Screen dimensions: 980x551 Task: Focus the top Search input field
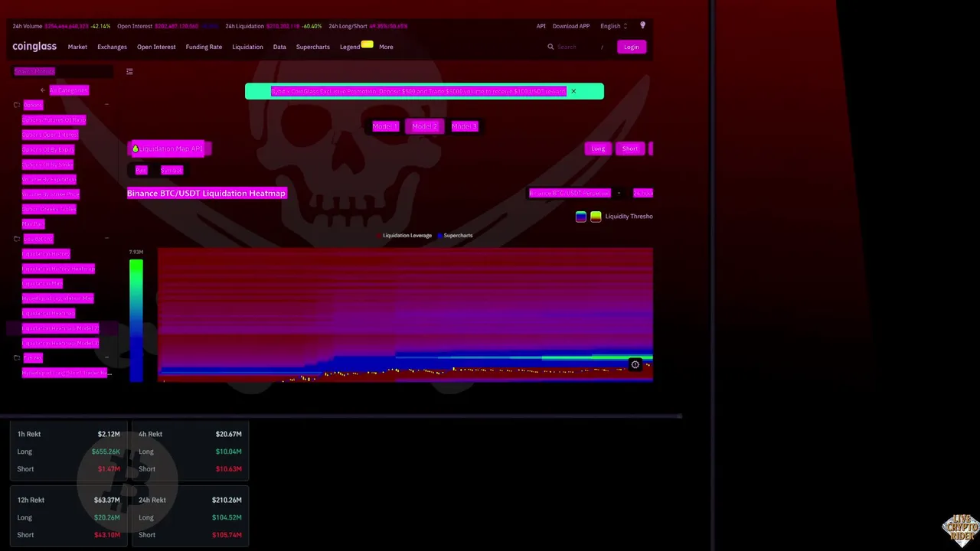point(576,47)
